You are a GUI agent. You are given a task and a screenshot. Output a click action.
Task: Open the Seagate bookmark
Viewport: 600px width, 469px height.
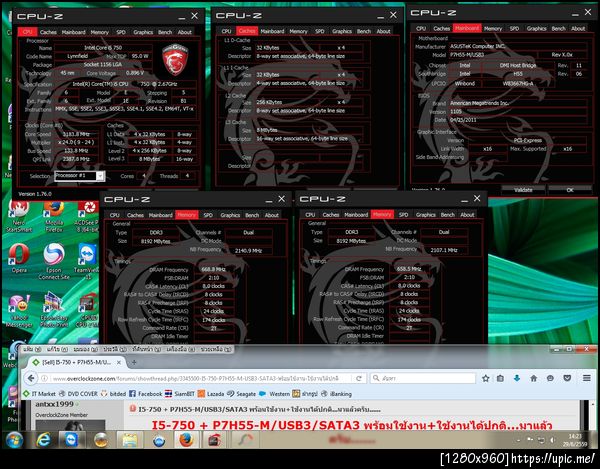click(241, 394)
